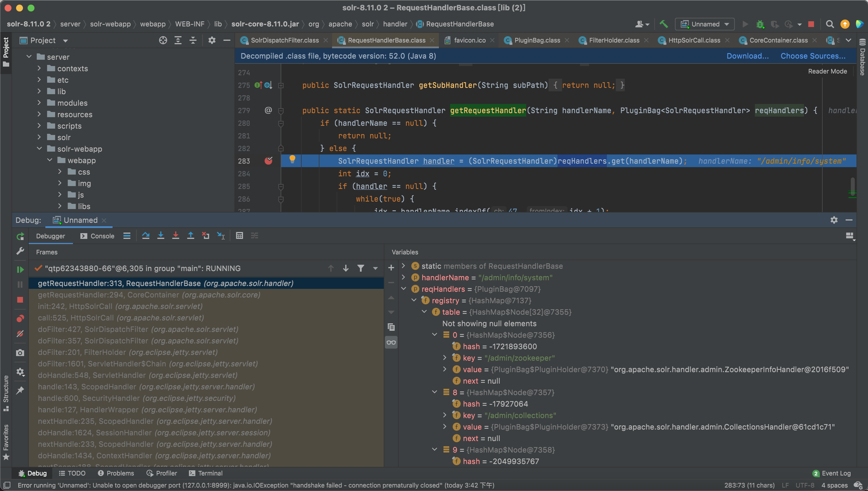Click the Force Step Into icon
Viewport: 868px width, 491px height.
(176, 236)
